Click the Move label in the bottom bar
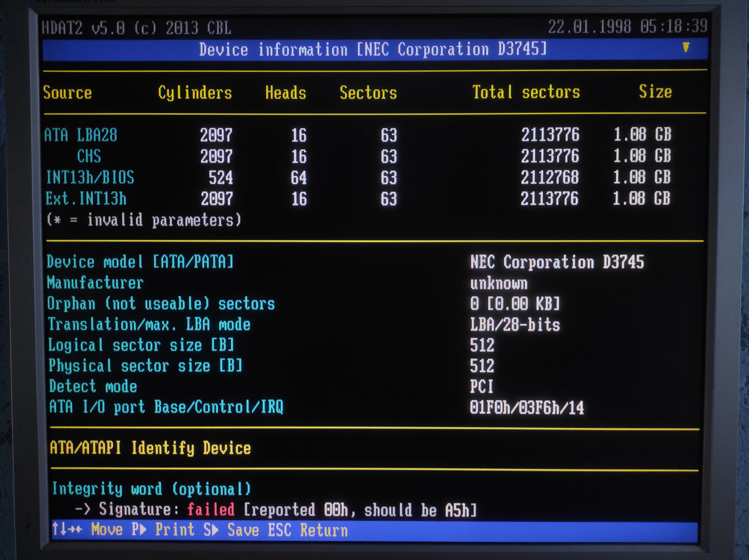The width and height of the screenshot is (749, 560). [107, 529]
